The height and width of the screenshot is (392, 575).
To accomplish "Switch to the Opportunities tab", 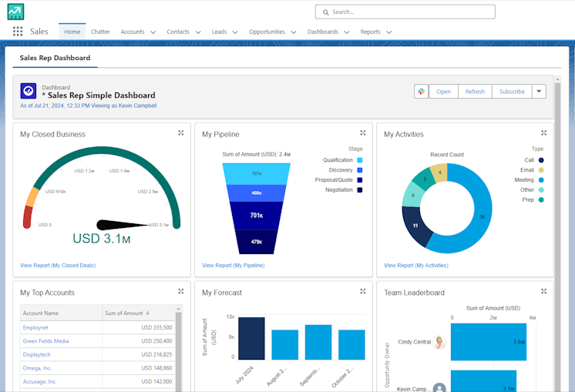I will click(x=267, y=32).
